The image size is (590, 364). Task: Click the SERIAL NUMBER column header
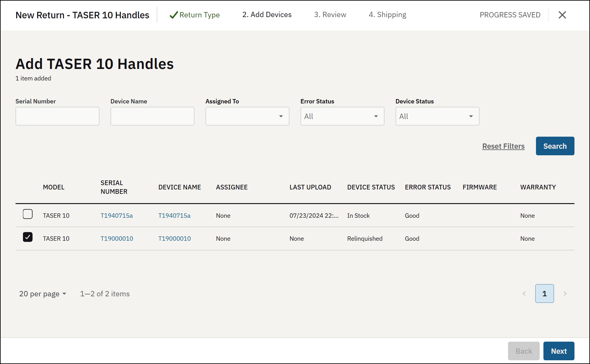coord(114,187)
